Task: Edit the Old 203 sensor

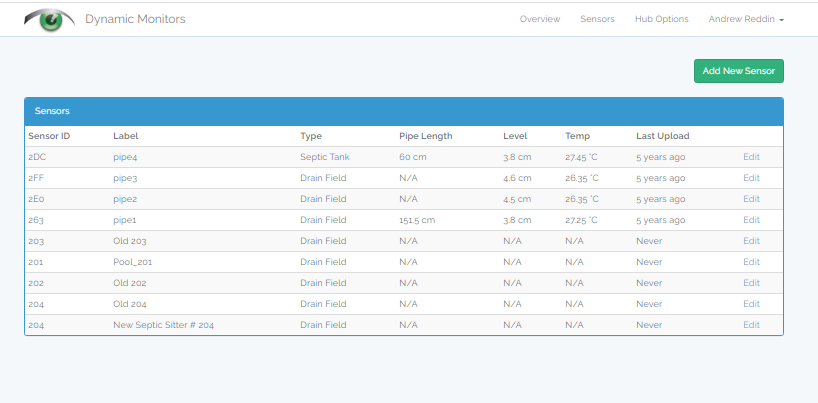Action: [x=751, y=241]
